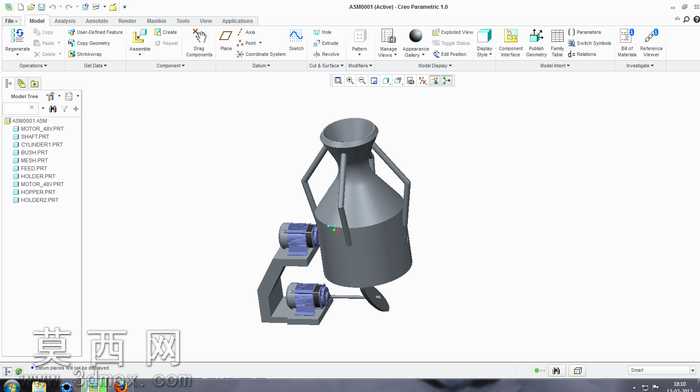Click the Shrinkwrap tool
The width and height of the screenshot is (700, 392).
point(85,54)
